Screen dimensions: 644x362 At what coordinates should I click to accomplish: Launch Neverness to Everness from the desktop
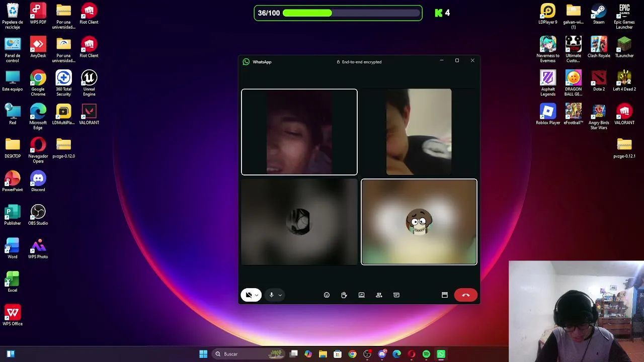click(548, 49)
